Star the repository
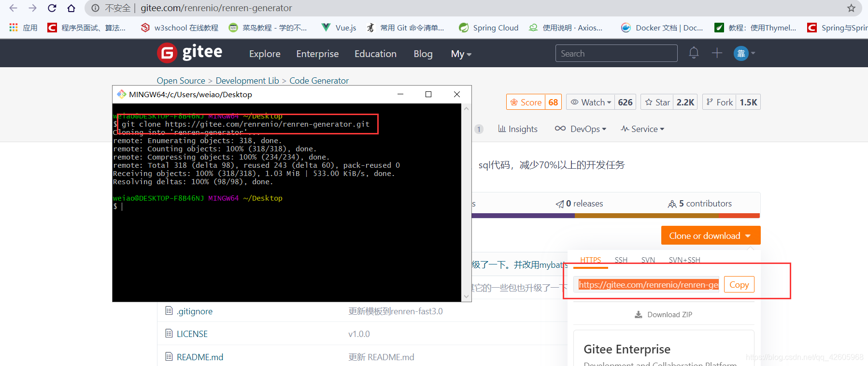Screen dimensions: 868x366 tap(657, 102)
